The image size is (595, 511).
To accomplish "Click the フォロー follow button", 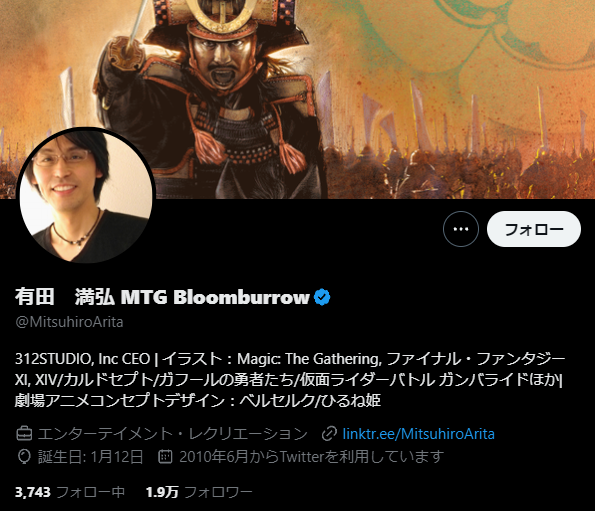I will 534,229.
